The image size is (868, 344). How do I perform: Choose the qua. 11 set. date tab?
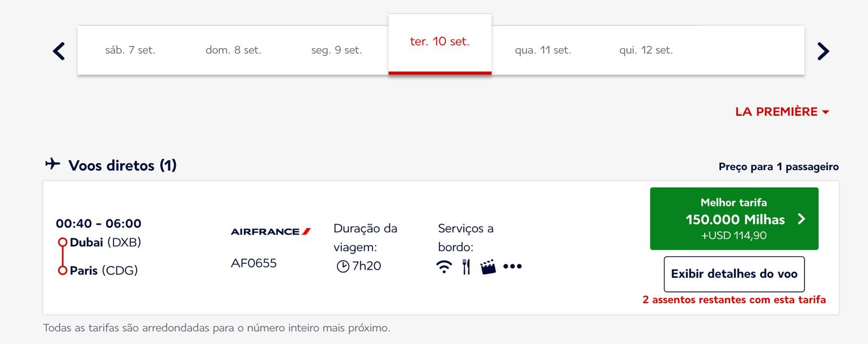(542, 50)
